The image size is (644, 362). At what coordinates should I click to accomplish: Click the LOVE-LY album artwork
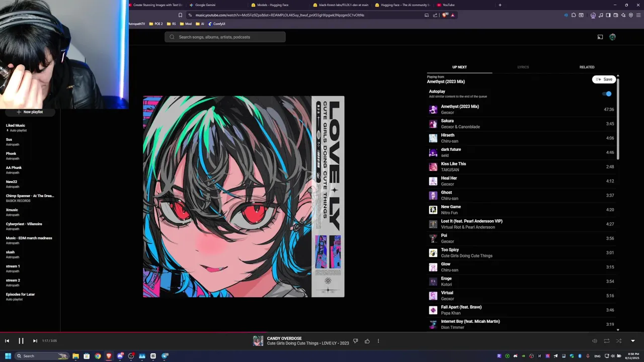(x=244, y=197)
